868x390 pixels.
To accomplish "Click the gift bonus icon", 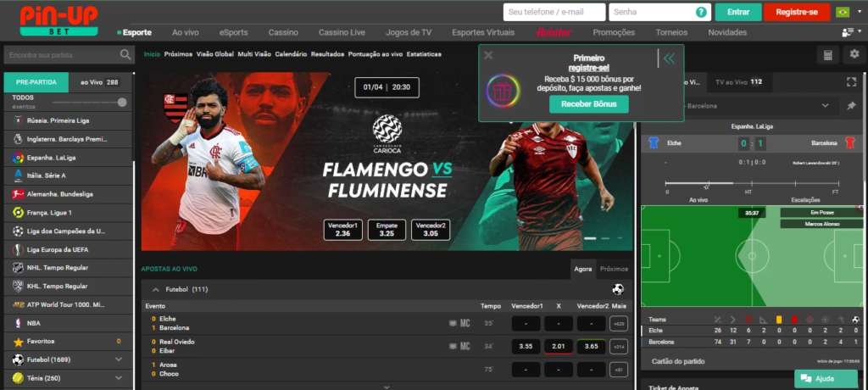I will coord(503,91).
